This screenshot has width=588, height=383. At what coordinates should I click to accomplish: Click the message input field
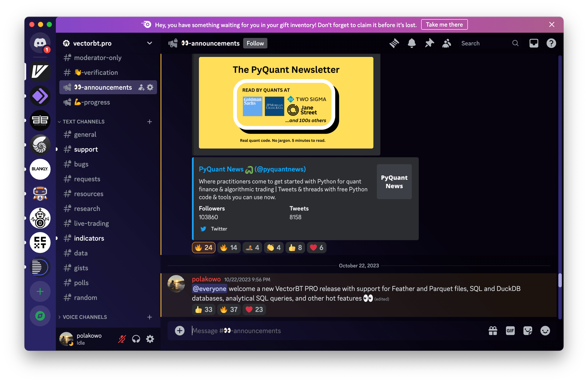[x=321, y=331]
